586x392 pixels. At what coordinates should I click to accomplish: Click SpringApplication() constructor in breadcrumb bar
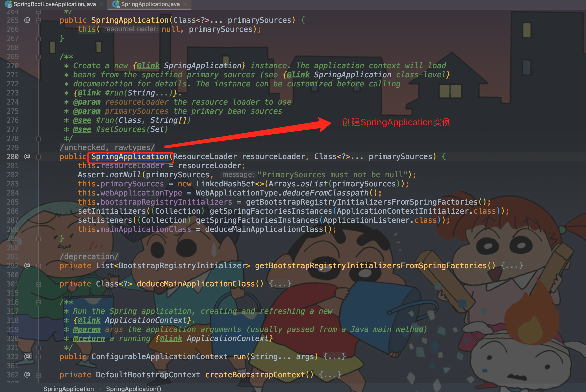coord(133,389)
